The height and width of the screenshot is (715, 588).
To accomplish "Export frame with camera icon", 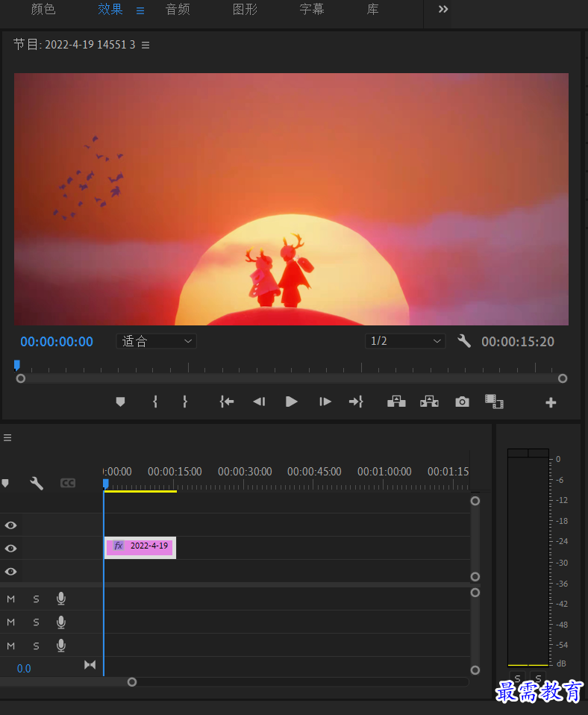I will (x=462, y=402).
